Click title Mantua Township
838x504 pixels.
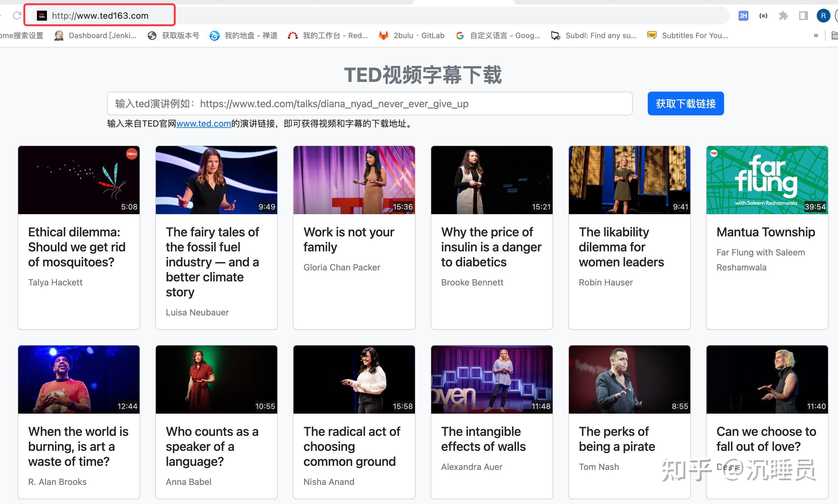(x=766, y=232)
